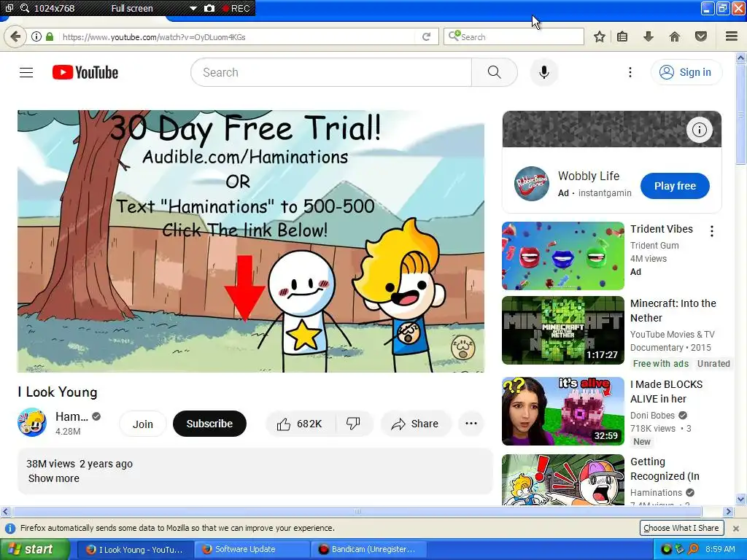Switch to Software Update taskbar window

click(252, 549)
